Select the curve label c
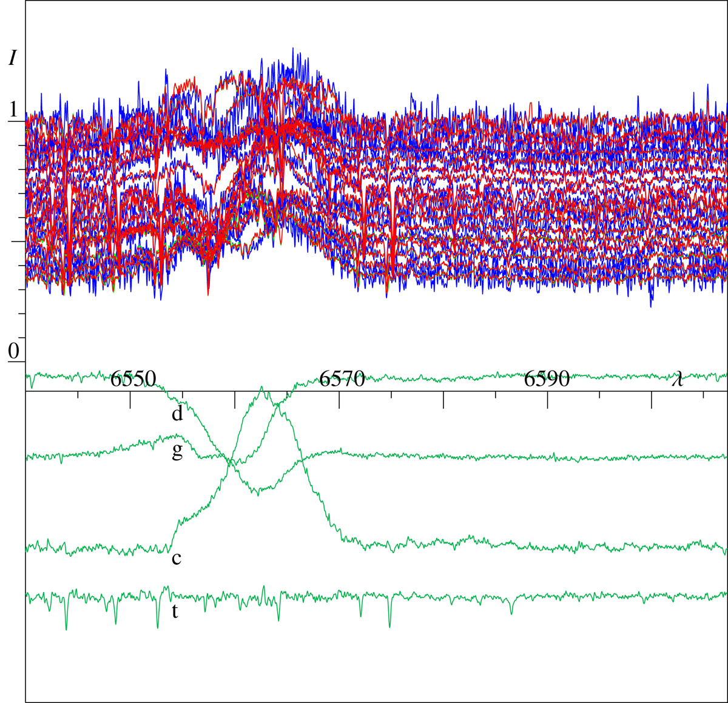728x703 pixels. click(x=176, y=557)
